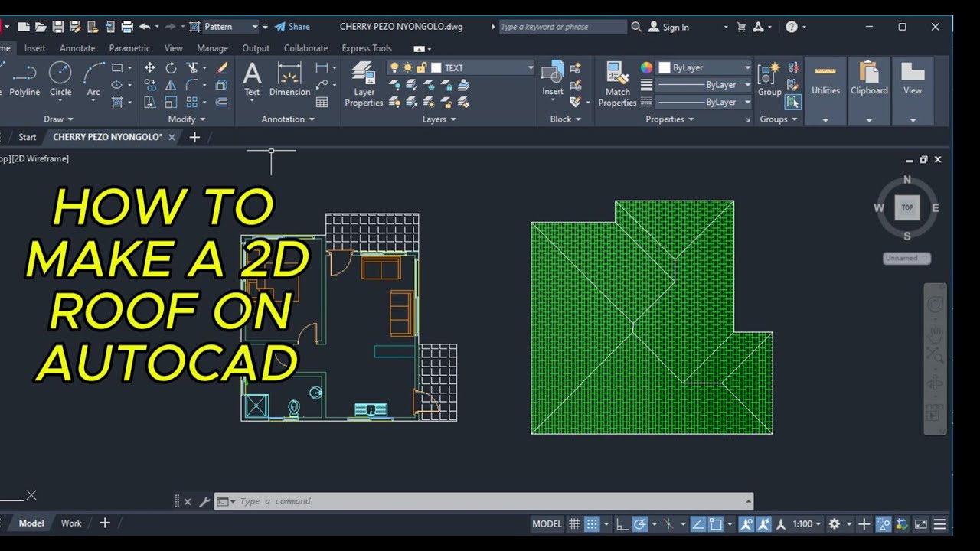980x551 pixels.
Task: Open the Autodesk App Store cart icon
Action: pos(741,27)
